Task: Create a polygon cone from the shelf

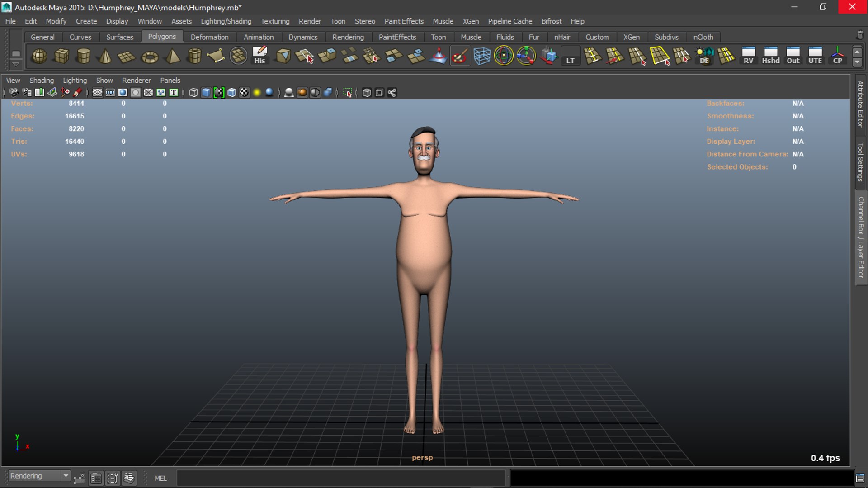Action: coord(105,56)
